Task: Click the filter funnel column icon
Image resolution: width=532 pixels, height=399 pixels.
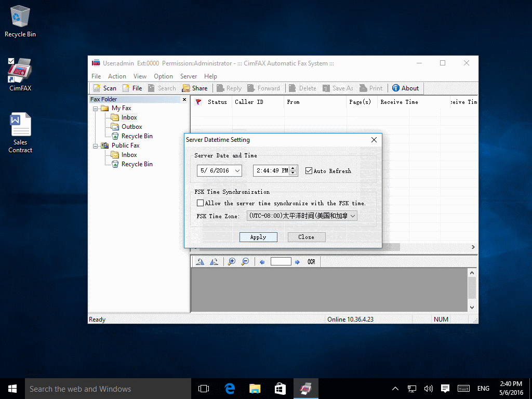Action: click(198, 102)
